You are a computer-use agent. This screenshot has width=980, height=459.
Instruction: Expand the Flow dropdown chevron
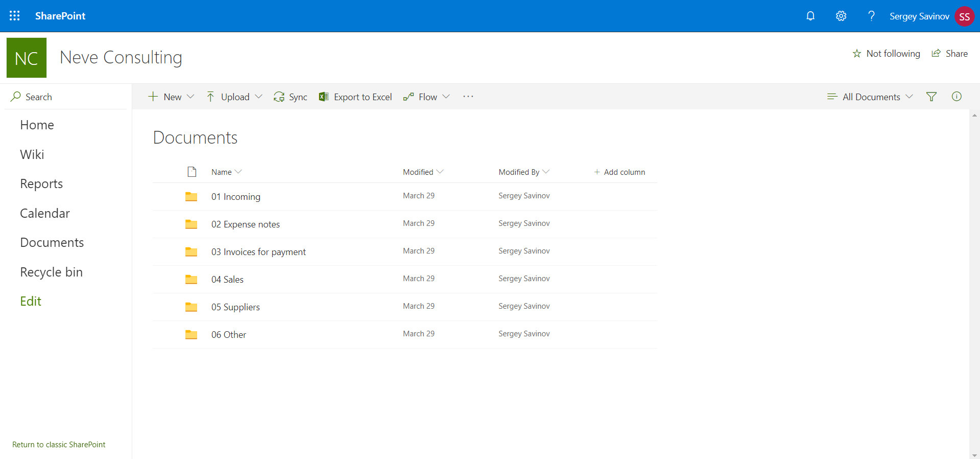(446, 97)
